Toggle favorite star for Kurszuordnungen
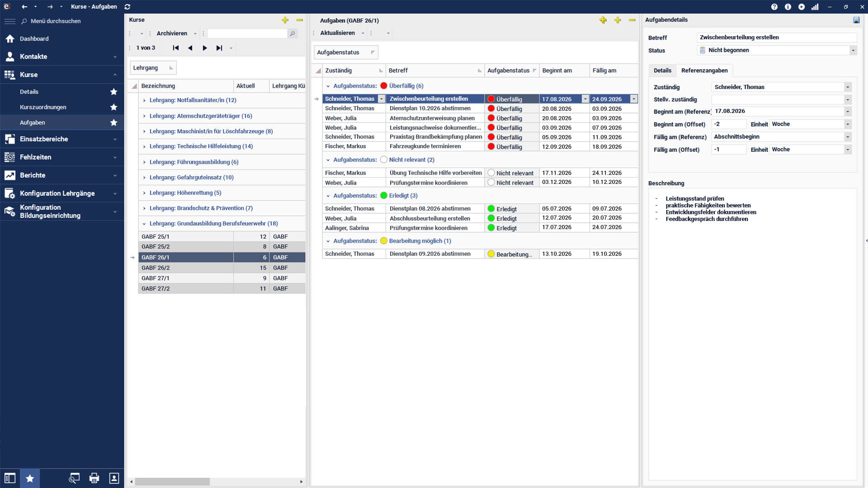This screenshot has width=868, height=488. click(x=114, y=107)
